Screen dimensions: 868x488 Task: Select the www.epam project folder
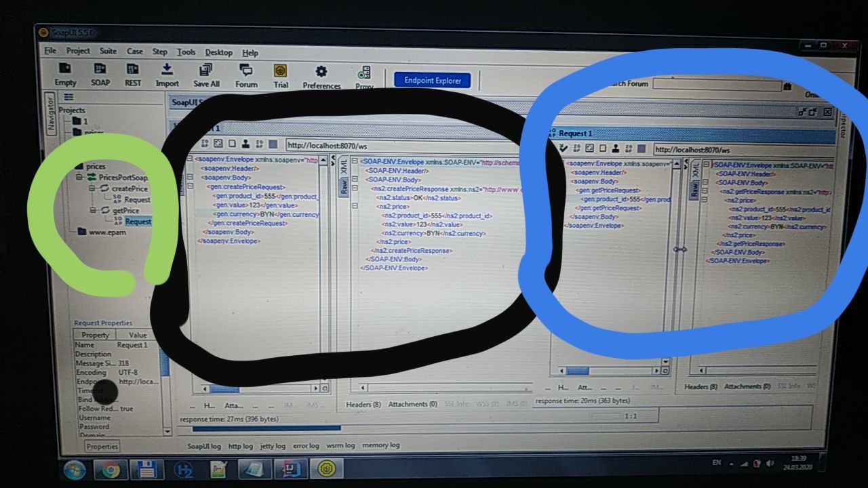pos(101,232)
